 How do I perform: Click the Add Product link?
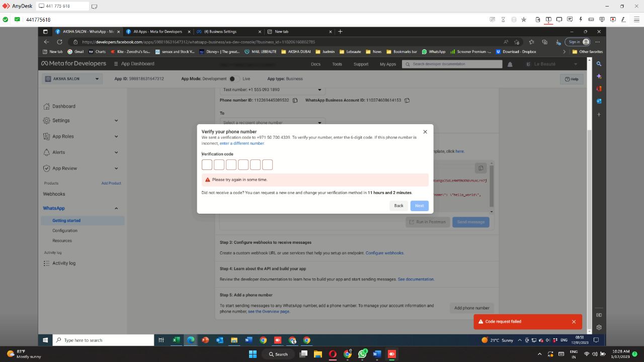pos(111,183)
